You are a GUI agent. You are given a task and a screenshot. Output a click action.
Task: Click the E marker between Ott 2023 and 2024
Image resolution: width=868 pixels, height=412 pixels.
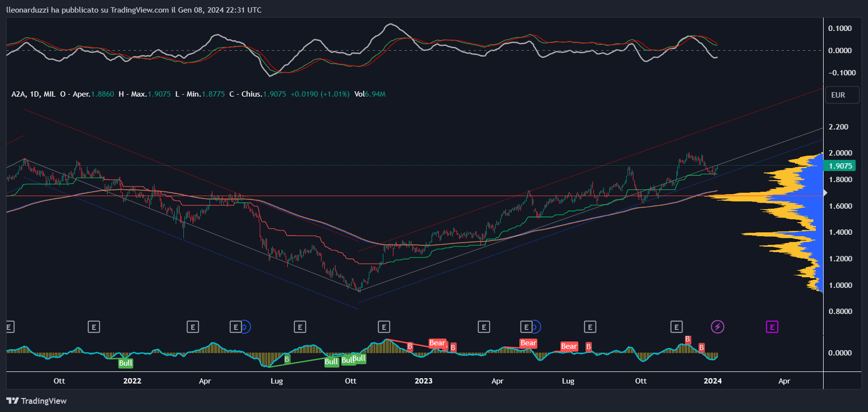coord(676,327)
